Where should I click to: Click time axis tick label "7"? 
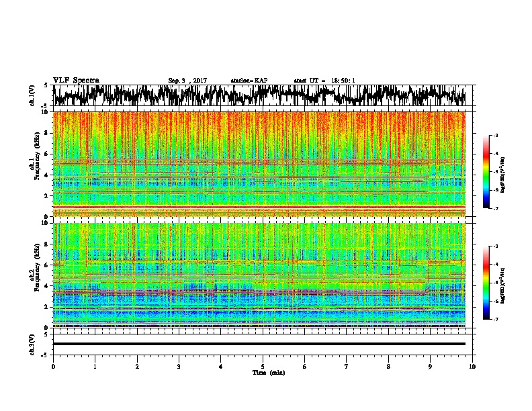tap(347, 367)
